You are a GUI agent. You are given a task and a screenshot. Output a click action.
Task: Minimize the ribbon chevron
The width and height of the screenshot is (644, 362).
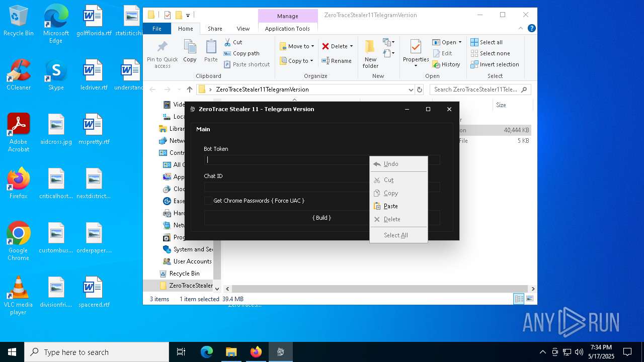[x=522, y=29]
